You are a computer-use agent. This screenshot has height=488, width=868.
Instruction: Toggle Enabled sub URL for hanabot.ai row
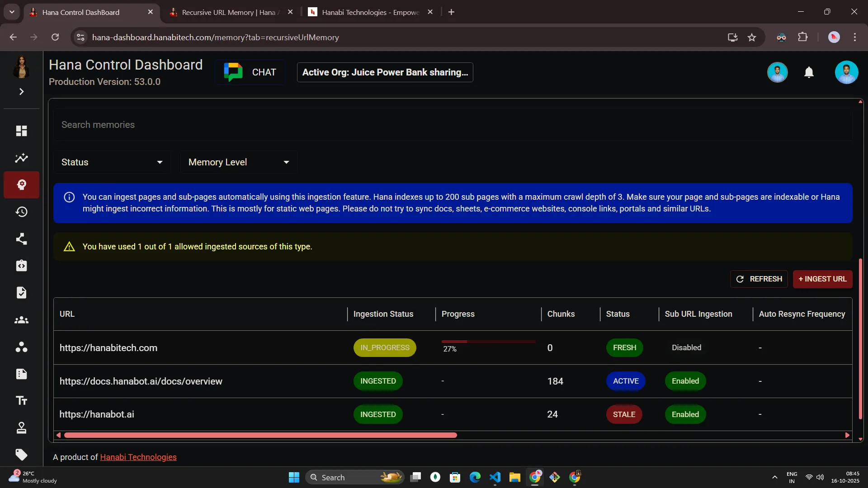pos(685,414)
